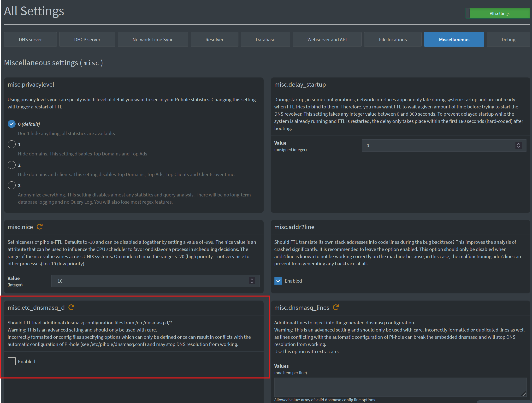Enable loading files from /etc/dnsmasq.d

point(11,361)
